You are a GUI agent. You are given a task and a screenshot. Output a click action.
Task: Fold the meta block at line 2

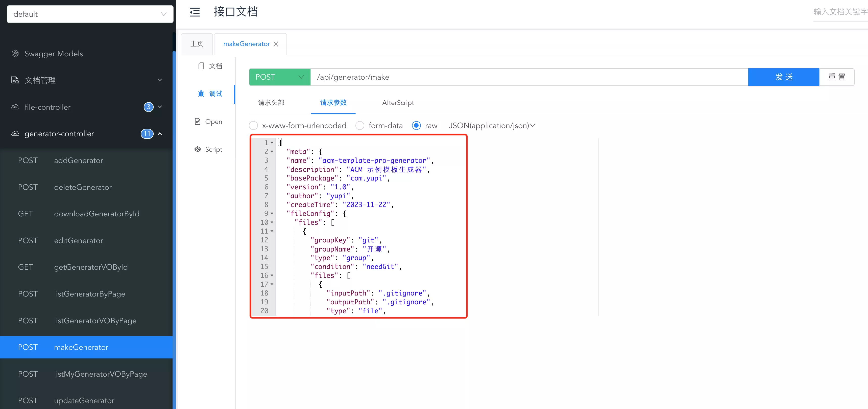[x=272, y=151]
